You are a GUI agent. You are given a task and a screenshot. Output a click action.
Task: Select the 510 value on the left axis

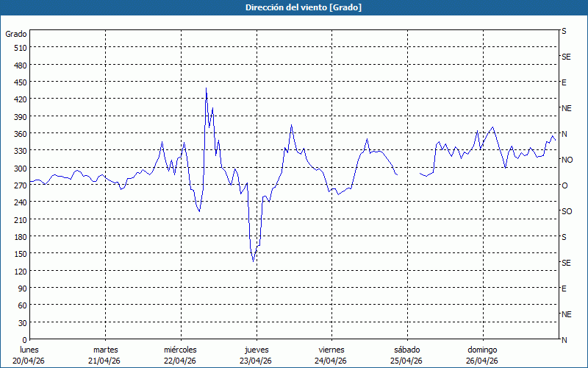18,48
